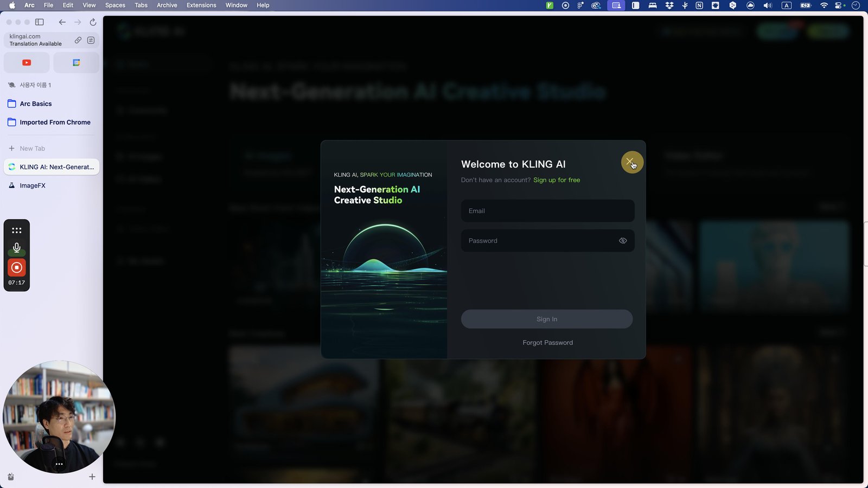Screen dimensions: 868x488
Task: Go back with the back arrow
Action: [62, 22]
